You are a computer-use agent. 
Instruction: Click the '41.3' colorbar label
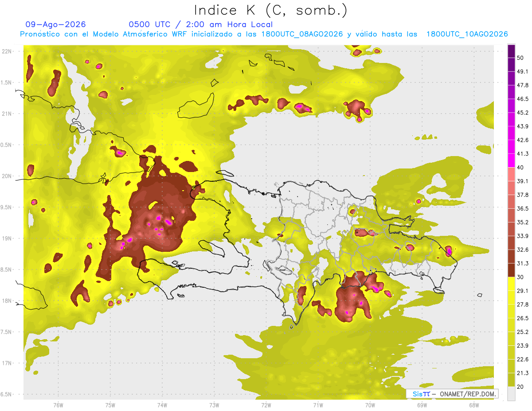point(523,154)
